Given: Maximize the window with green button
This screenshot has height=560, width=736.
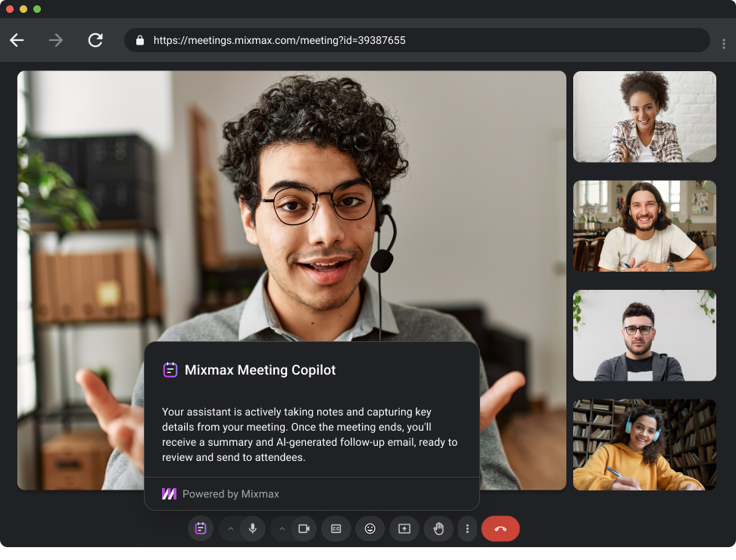Looking at the screenshot, I should [37, 9].
